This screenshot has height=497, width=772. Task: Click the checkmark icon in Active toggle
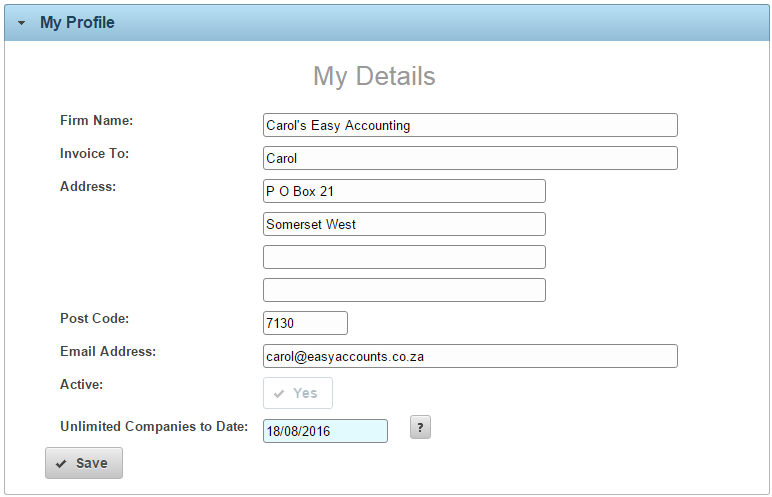[279, 394]
